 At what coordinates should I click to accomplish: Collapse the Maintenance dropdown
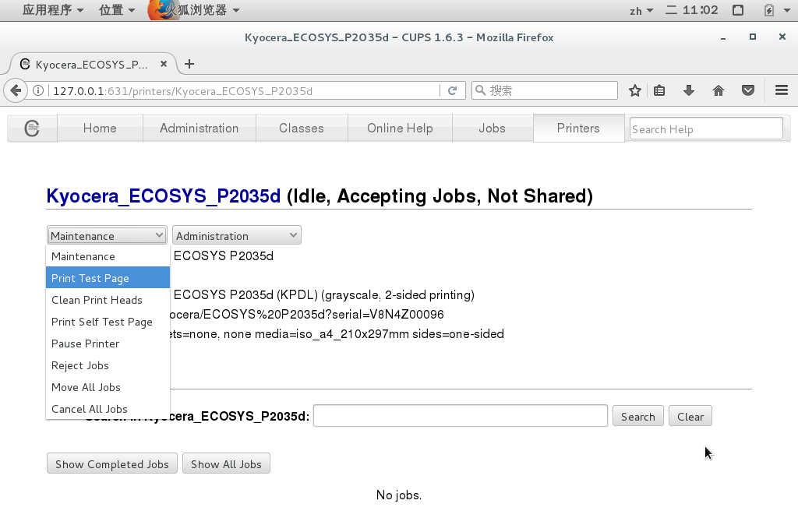(107, 235)
